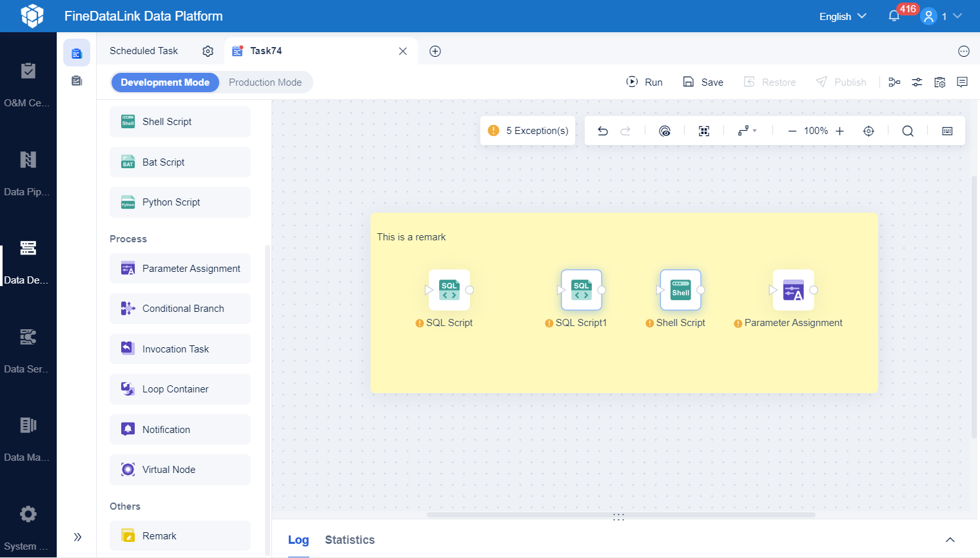980x558 pixels.
Task: Open the connection line style dropdown
Action: [748, 130]
